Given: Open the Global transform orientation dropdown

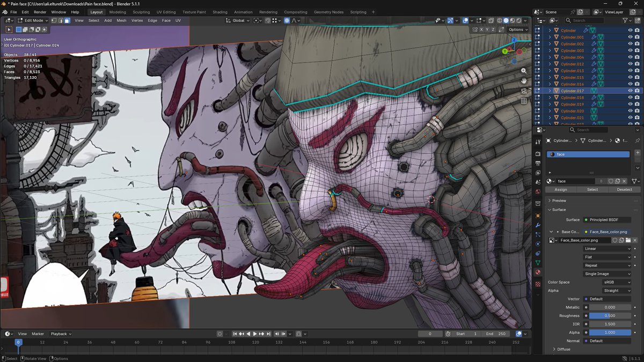Looking at the screenshot, I should [x=237, y=20].
